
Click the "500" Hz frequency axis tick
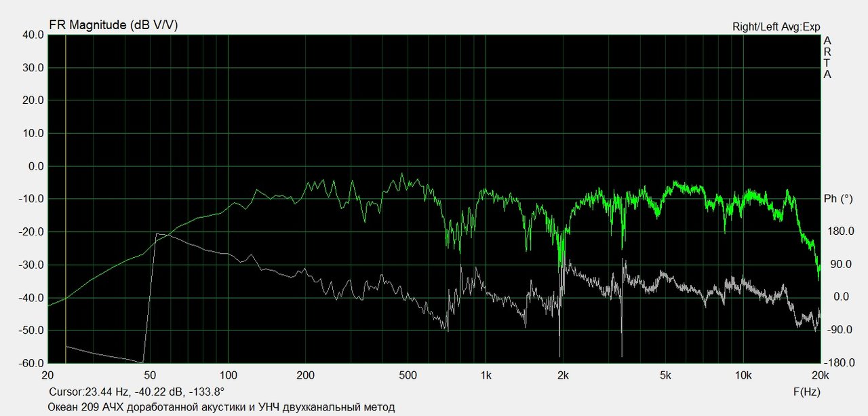pyautogui.click(x=408, y=376)
